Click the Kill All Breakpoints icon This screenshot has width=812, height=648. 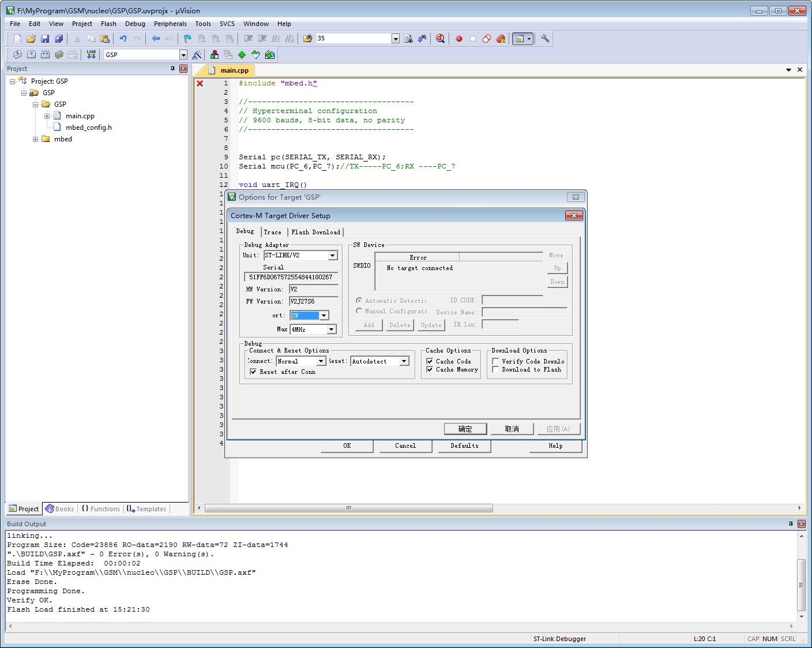point(501,39)
